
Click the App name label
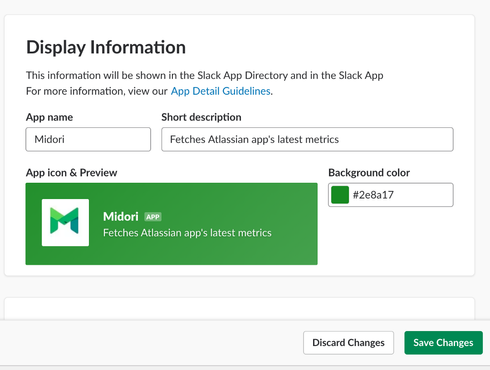tap(49, 117)
